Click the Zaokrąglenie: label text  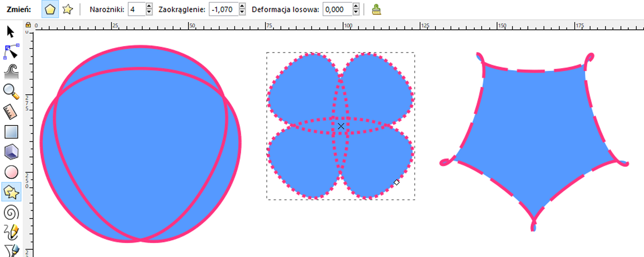click(182, 9)
